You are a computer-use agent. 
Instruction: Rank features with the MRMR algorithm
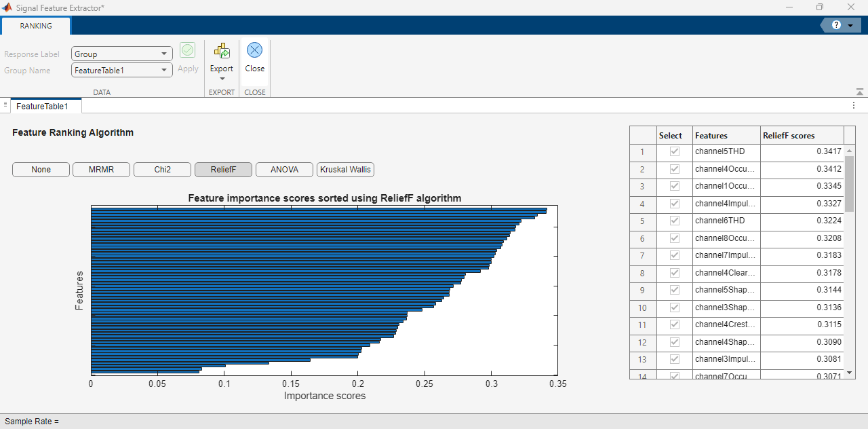point(101,169)
